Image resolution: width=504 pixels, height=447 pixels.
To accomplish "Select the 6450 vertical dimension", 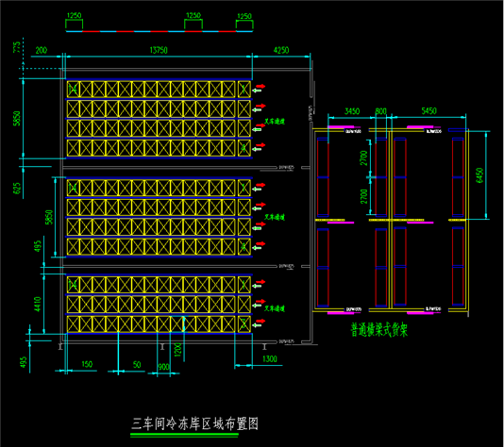I will coord(479,175).
